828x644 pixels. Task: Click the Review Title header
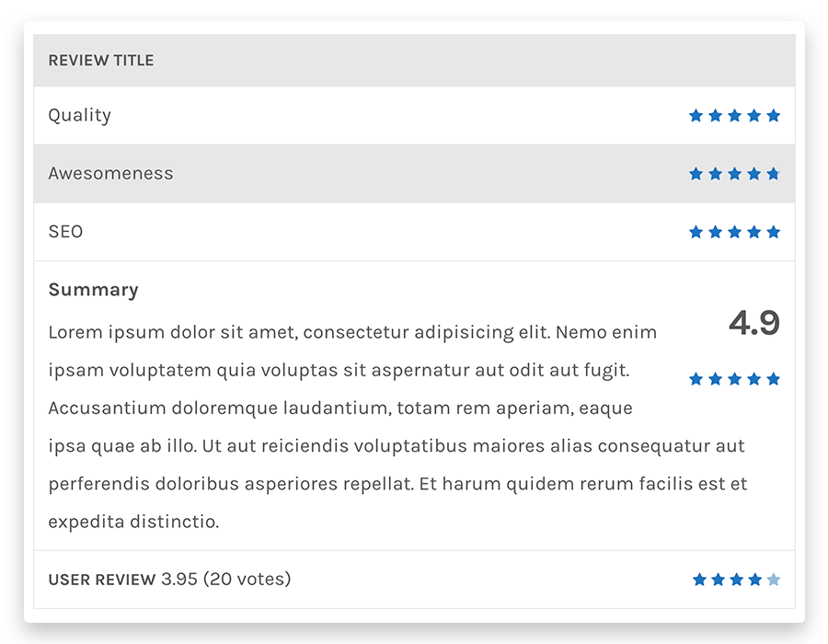101,61
